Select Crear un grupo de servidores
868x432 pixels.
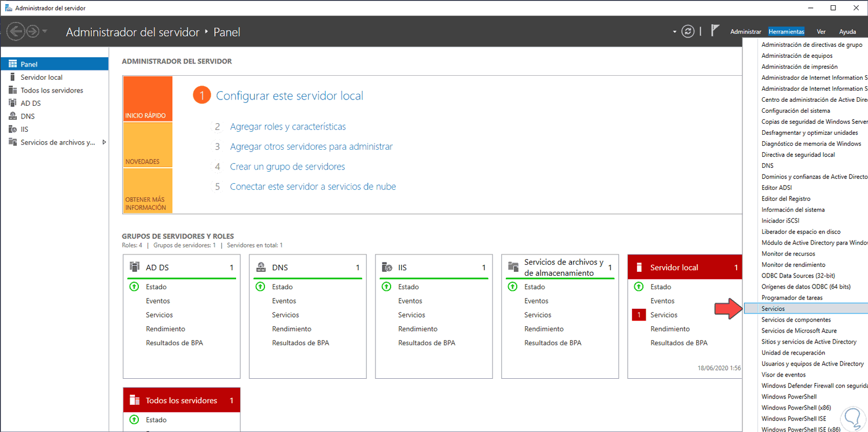[x=288, y=167]
